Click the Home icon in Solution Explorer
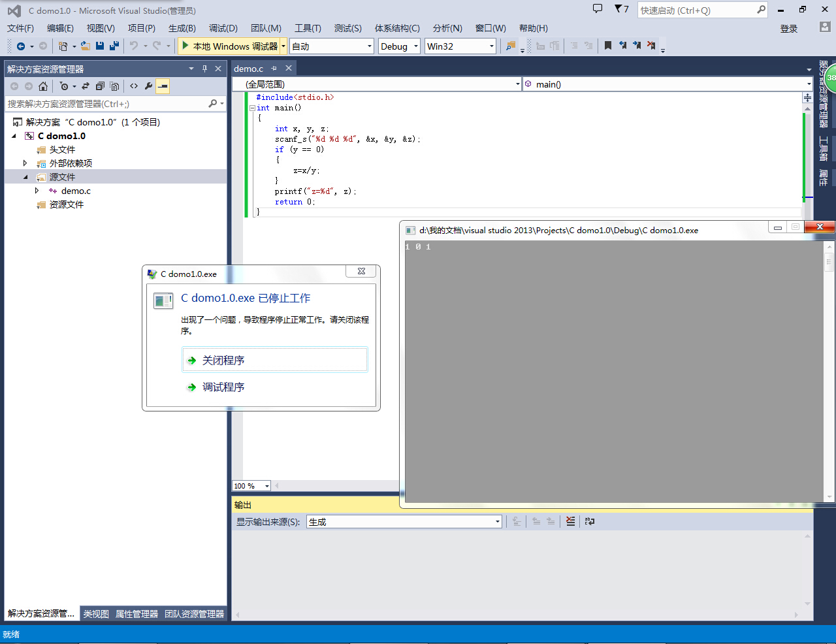 (x=43, y=86)
